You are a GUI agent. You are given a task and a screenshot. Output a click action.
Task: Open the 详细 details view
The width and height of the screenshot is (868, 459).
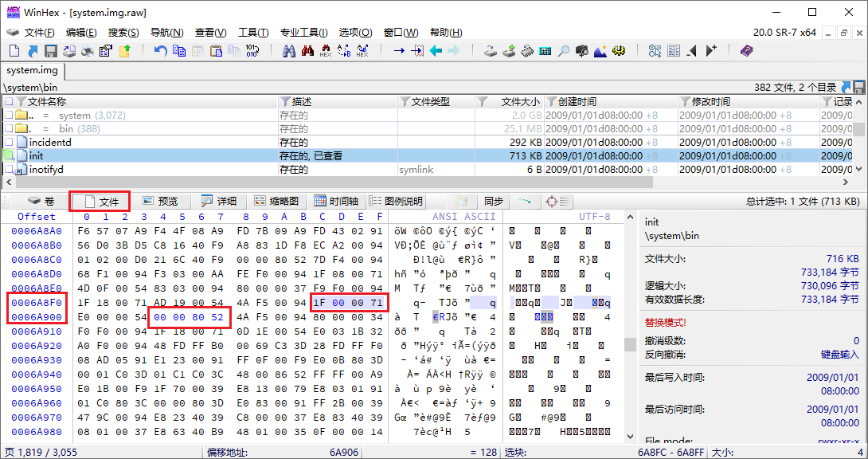219,201
